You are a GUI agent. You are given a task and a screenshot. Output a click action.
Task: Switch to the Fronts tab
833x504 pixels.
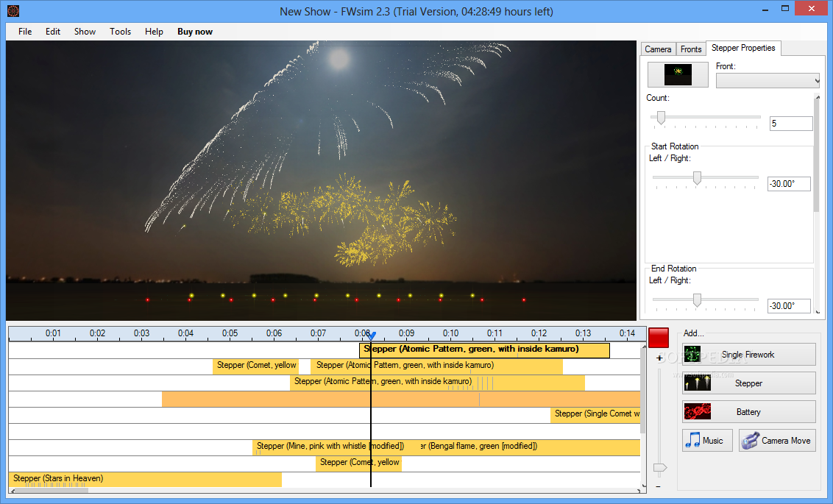tap(691, 49)
